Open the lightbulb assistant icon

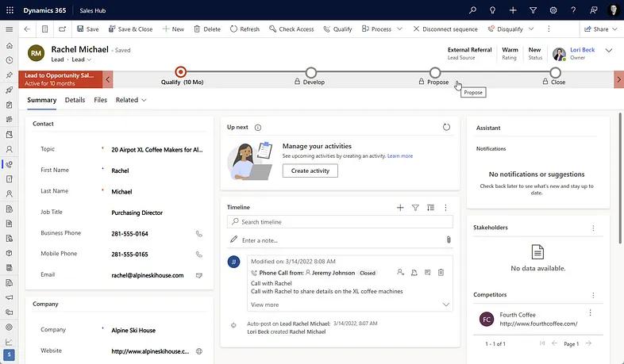tap(492, 10)
